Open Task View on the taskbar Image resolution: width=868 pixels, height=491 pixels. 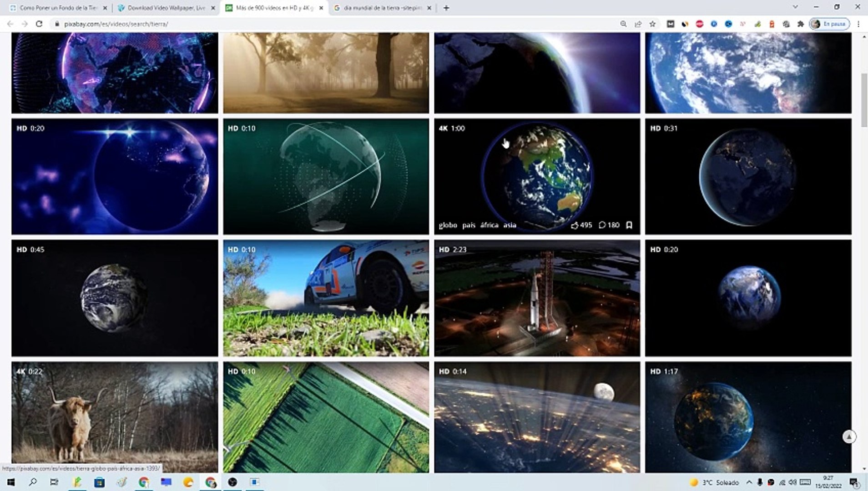(x=54, y=482)
